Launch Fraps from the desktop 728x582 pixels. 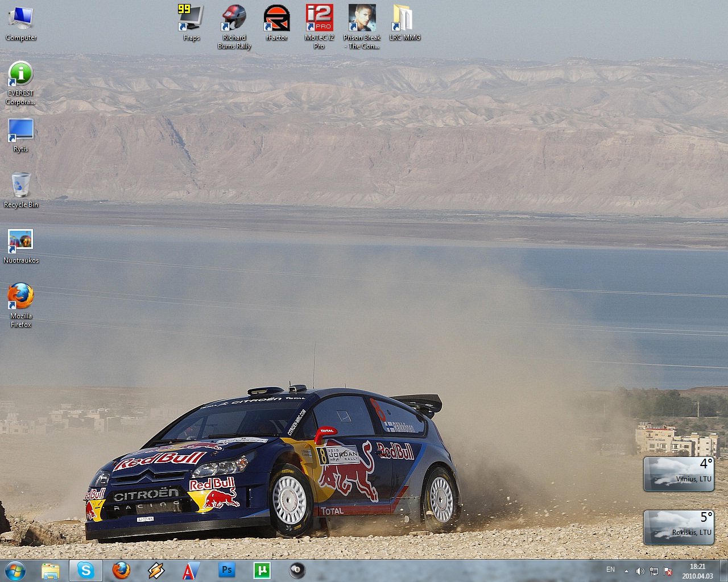191,23
